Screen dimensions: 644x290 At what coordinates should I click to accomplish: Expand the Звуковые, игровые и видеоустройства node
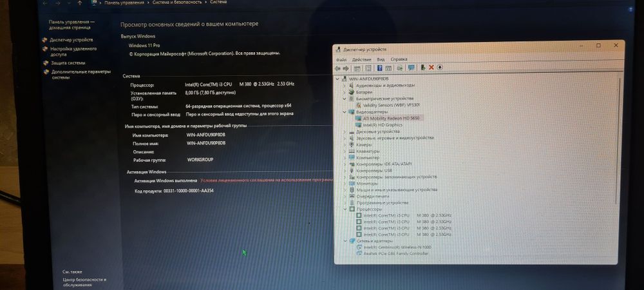tap(345, 138)
